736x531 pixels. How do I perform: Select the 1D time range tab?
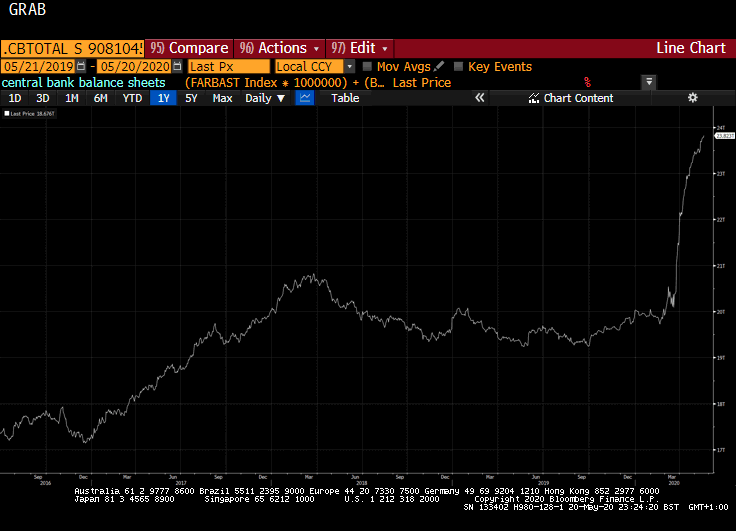tap(15, 98)
